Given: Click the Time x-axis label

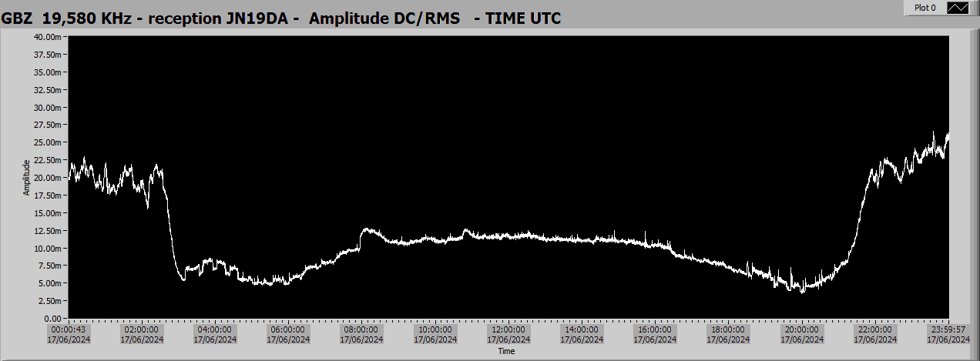Looking at the screenshot, I should pos(506,351).
